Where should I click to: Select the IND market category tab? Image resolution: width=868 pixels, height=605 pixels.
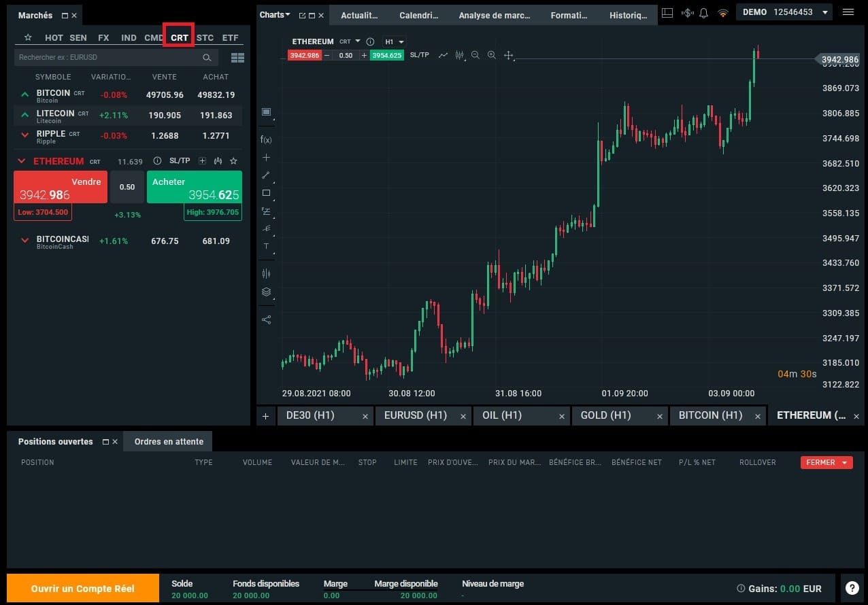click(x=129, y=38)
